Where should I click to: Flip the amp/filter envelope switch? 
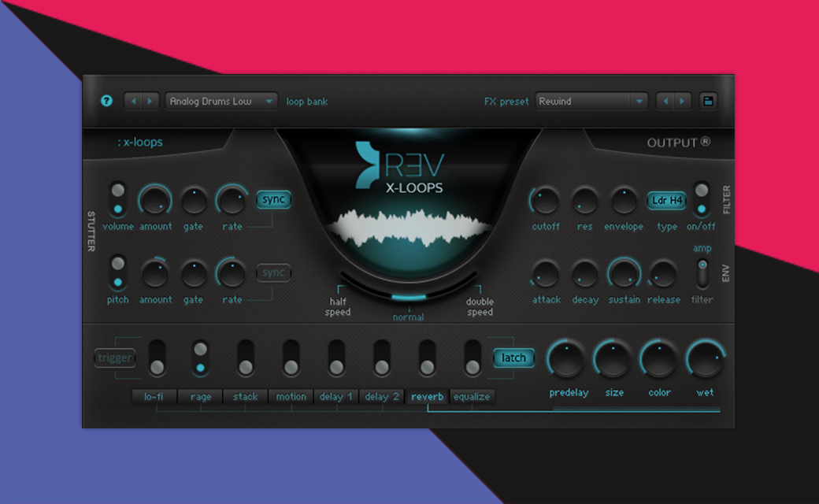(702, 273)
